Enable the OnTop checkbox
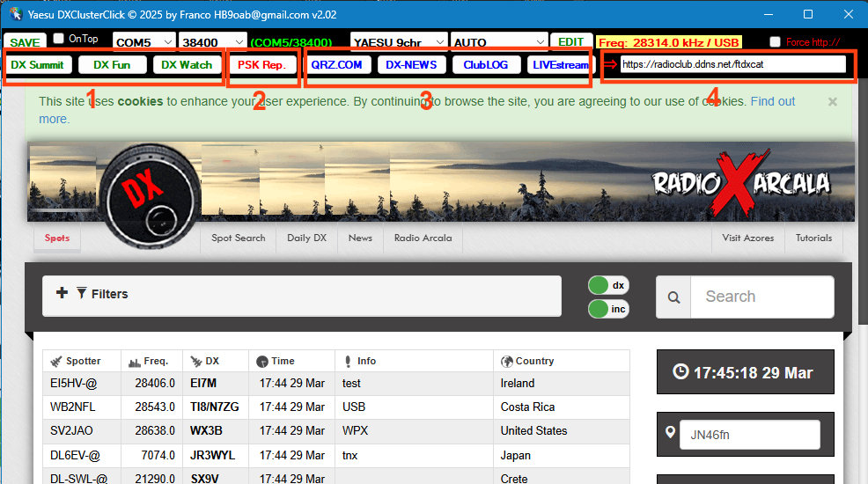The width and height of the screenshot is (868, 484). click(59, 39)
